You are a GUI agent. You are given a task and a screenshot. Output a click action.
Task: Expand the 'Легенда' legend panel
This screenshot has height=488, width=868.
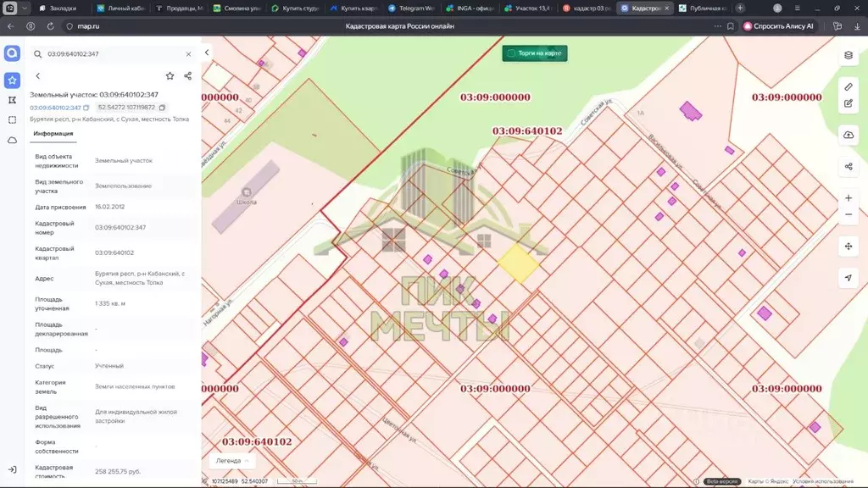click(x=232, y=461)
